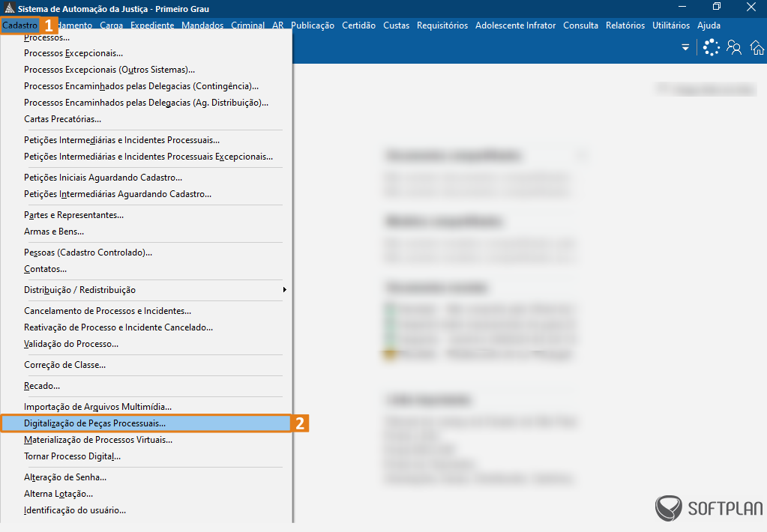767x532 pixels.
Task: Open the Criminal menu
Action: tap(247, 25)
